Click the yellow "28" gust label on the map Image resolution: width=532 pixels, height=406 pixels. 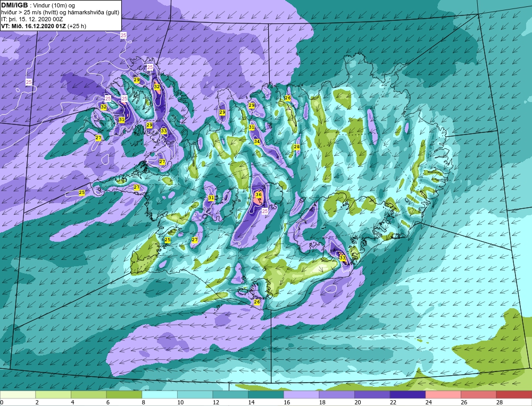pyautogui.click(x=297, y=147)
